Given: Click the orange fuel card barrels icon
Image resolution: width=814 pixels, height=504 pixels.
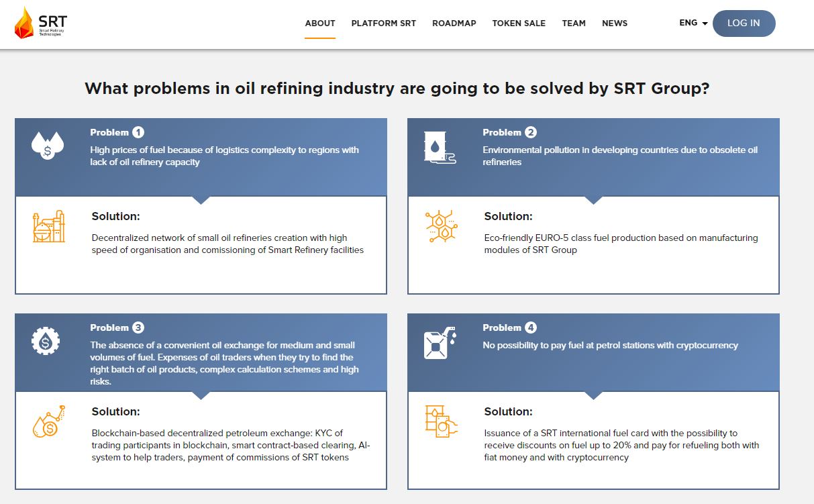Looking at the screenshot, I should pos(442,421).
